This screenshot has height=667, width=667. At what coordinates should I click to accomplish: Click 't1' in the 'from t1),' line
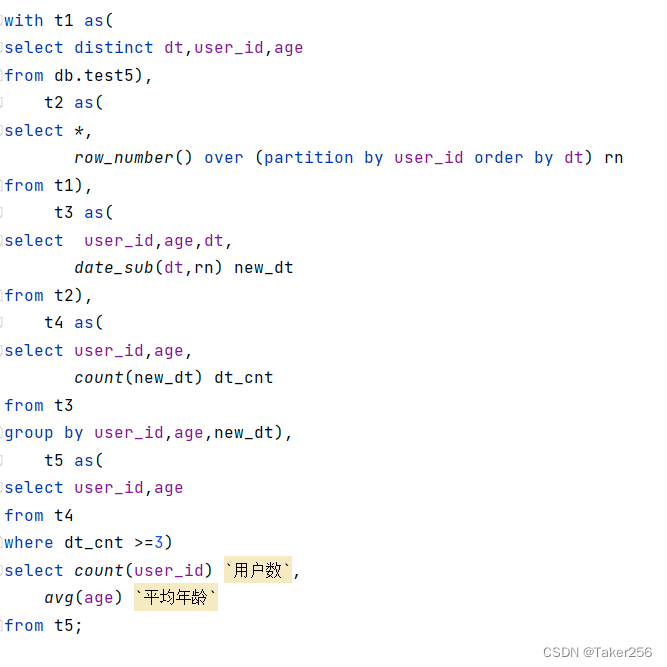point(64,185)
